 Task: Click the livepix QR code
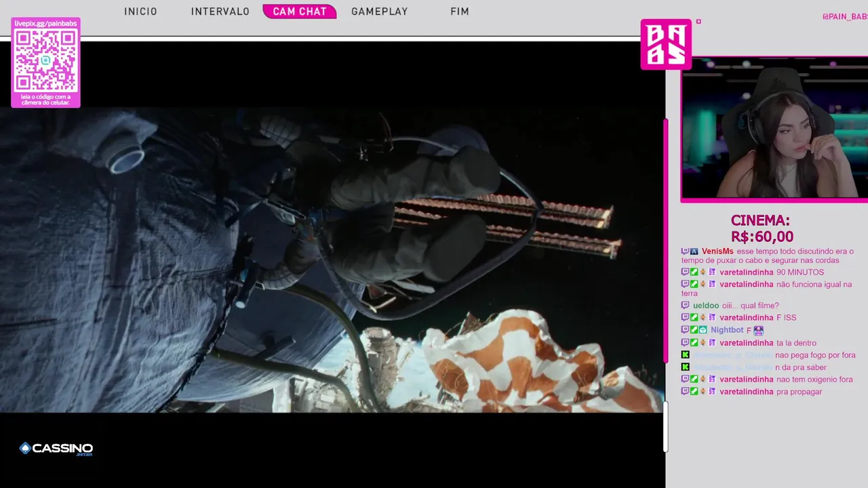click(45, 60)
